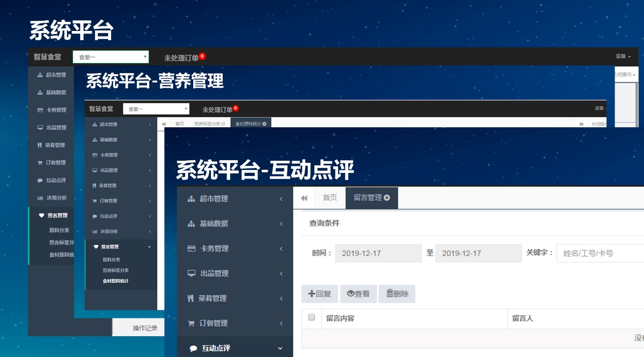Tick the select-all checkbox beside 留言内容 header
This screenshot has width=644, height=357.
312,317
